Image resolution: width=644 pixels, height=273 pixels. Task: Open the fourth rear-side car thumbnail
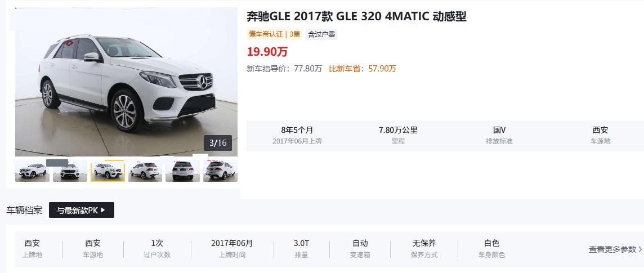point(145,171)
